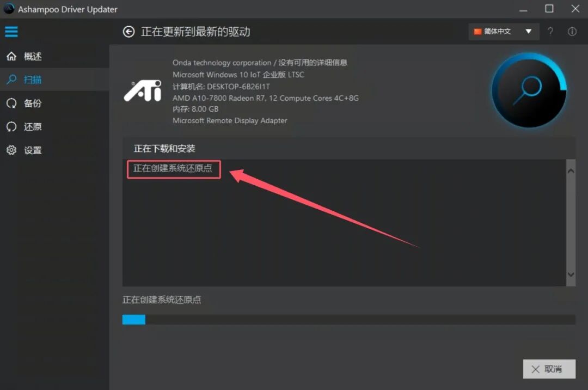Click the status text above the progress bar
The height and width of the screenshot is (390, 588).
[x=162, y=300]
